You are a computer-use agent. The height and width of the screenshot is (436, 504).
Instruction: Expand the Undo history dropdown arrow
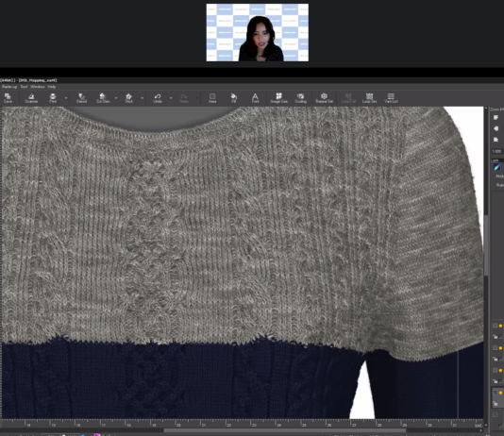click(x=171, y=98)
